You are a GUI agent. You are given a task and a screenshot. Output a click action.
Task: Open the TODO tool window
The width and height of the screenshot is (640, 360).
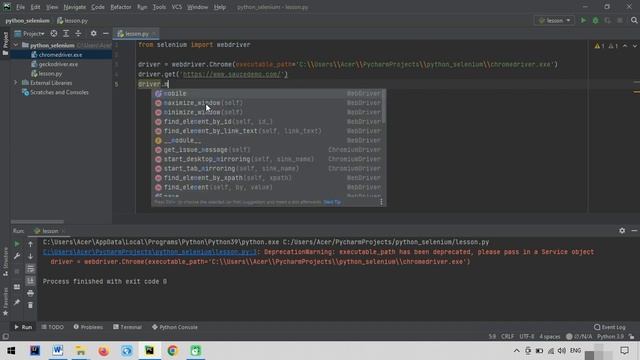pos(53,327)
